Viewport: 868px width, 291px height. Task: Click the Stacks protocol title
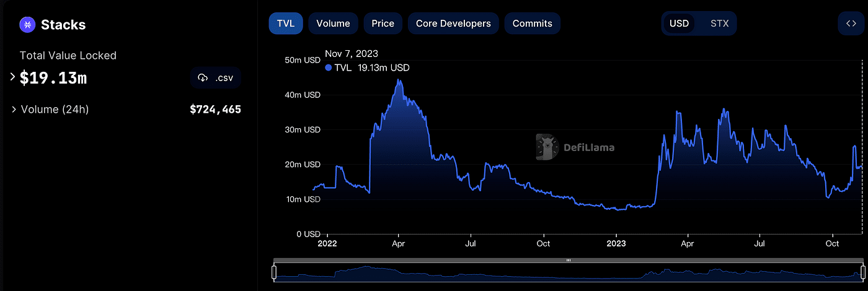pos(63,25)
